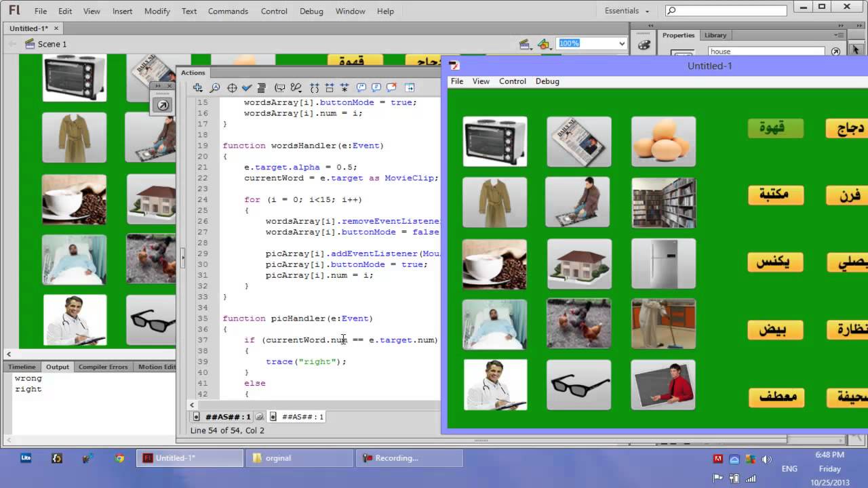Click the Edit Scene clapperboard icon
This screenshot has height=488, width=868.
click(524, 43)
